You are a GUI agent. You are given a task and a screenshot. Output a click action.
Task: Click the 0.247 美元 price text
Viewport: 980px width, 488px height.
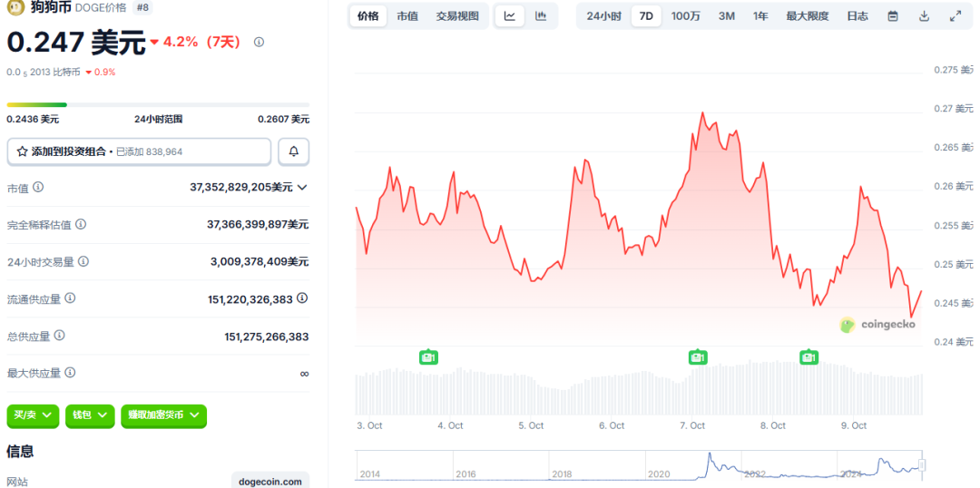click(75, 43)
